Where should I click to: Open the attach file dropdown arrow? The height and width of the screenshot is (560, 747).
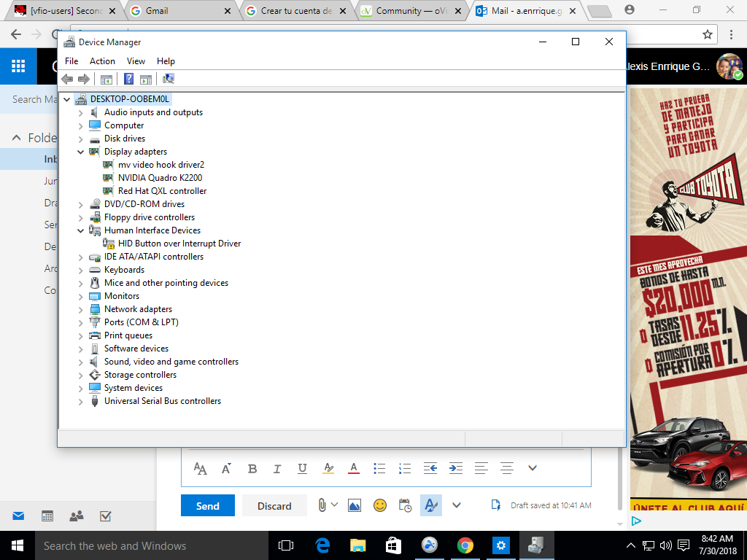click(335, 505)
